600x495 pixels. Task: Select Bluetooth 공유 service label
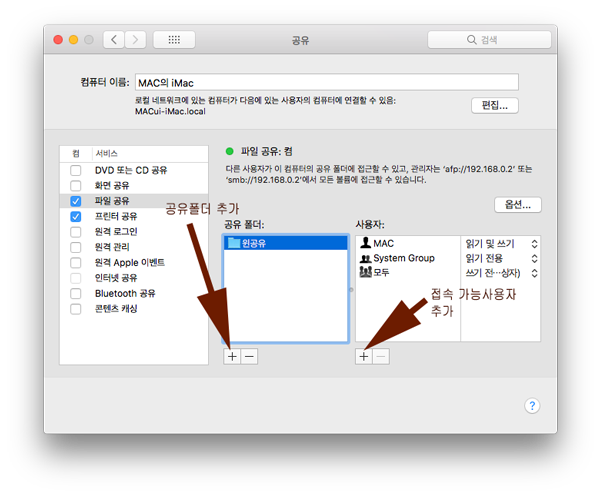125,293
